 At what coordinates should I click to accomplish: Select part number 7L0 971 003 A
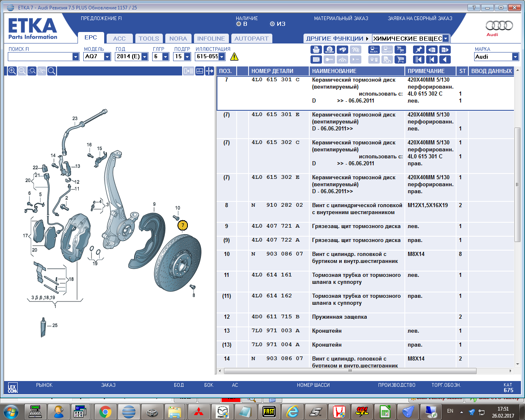(x=276, y=331)
